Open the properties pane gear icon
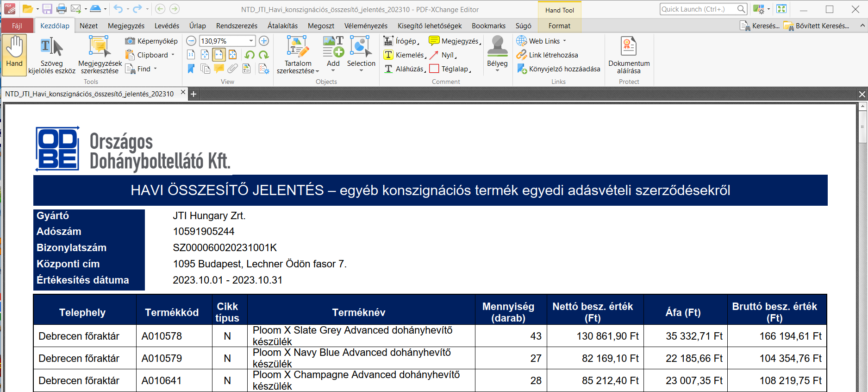Screen dimensions: 868x392 pyautogui.click(x=264, y=69)
